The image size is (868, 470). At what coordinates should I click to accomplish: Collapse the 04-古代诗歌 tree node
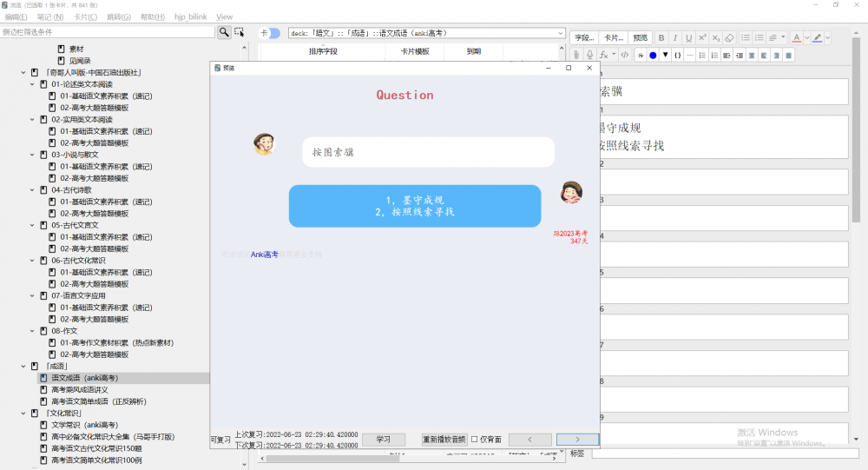coord(32,190)
